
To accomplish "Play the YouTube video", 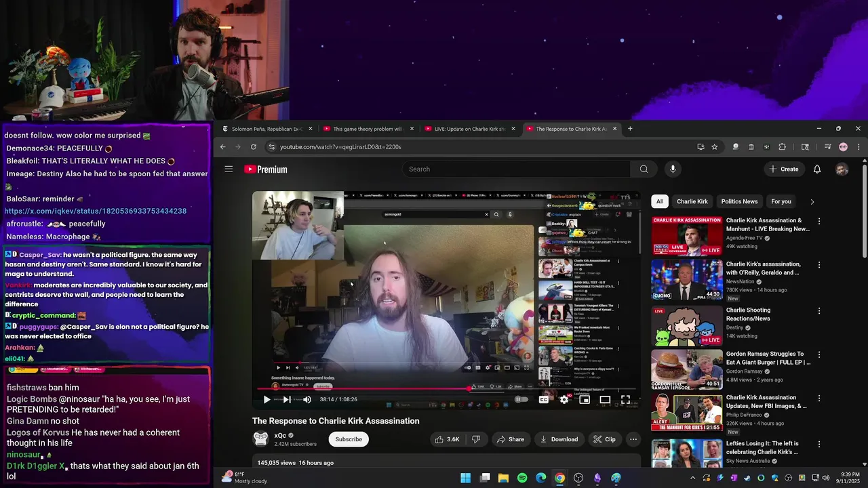I will pyautogui.click(x=267, y=400).
